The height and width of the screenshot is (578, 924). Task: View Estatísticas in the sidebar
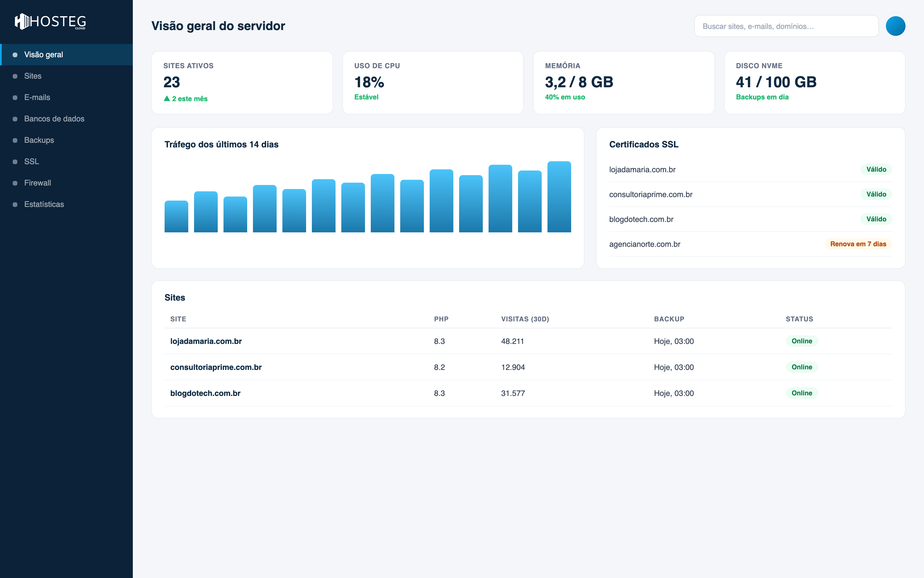point(66,205)
